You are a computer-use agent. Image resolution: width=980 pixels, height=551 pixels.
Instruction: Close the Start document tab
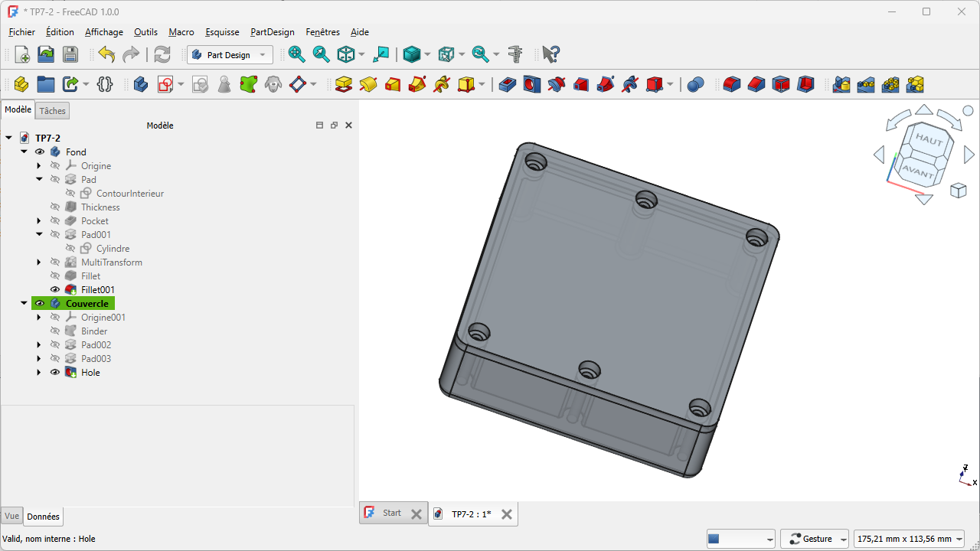click(416, 514)
